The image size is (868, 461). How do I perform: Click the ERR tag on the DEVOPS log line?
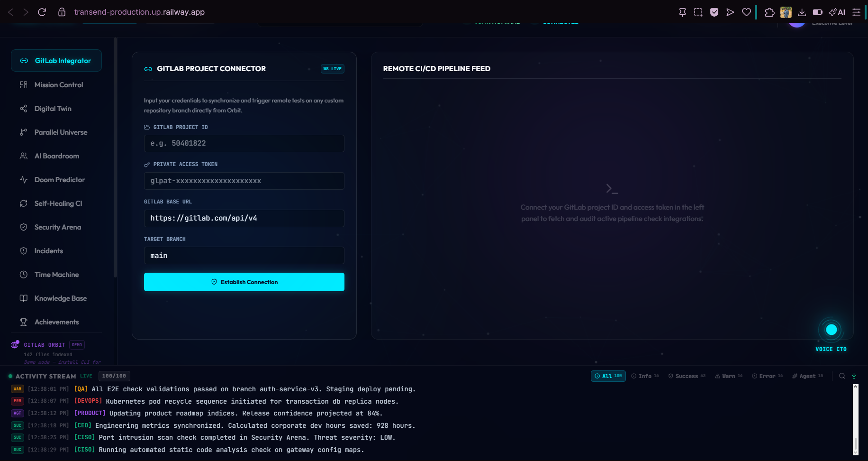tap(18, 401)
